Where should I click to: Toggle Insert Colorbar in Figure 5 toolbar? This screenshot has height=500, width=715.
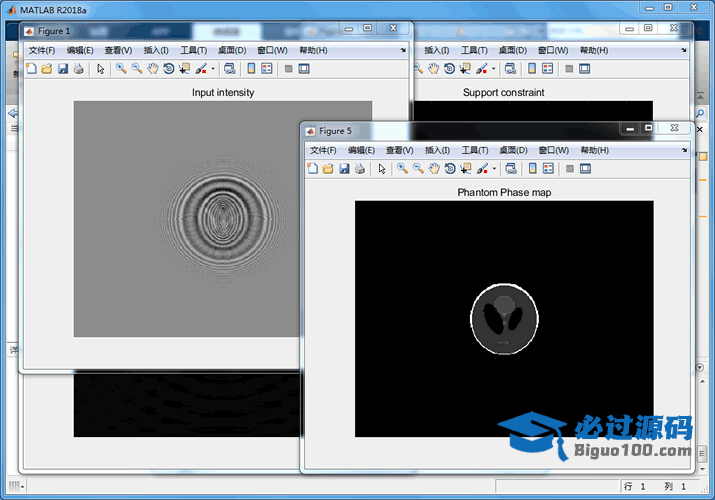(x=532, y=169)
